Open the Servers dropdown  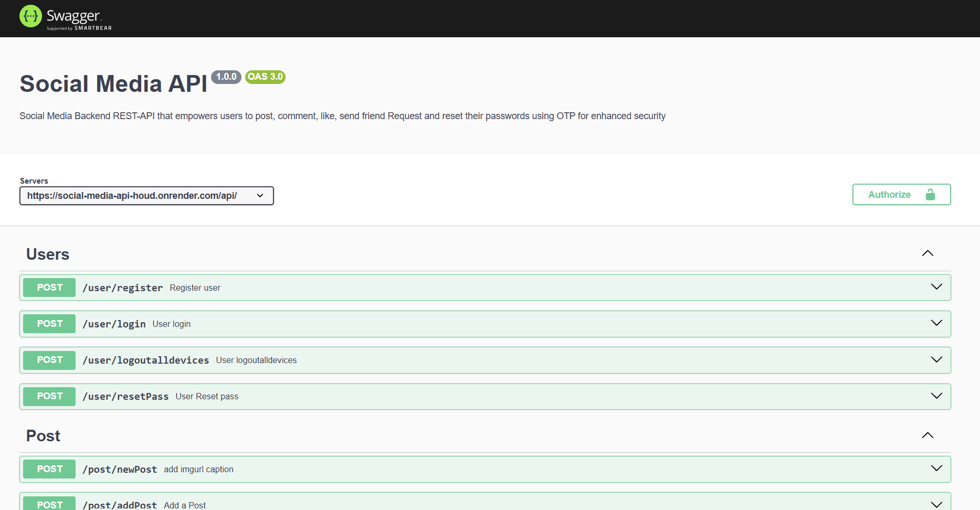coord(146,195)
